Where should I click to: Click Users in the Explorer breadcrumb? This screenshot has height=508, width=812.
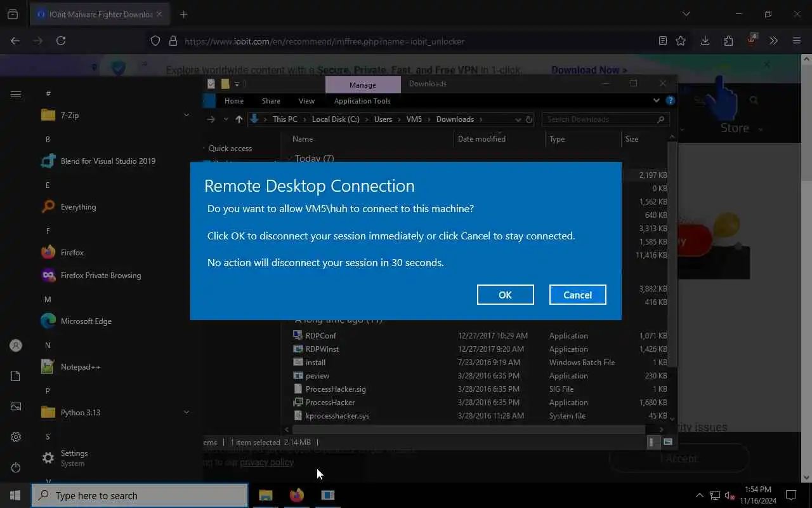(383, 119)
